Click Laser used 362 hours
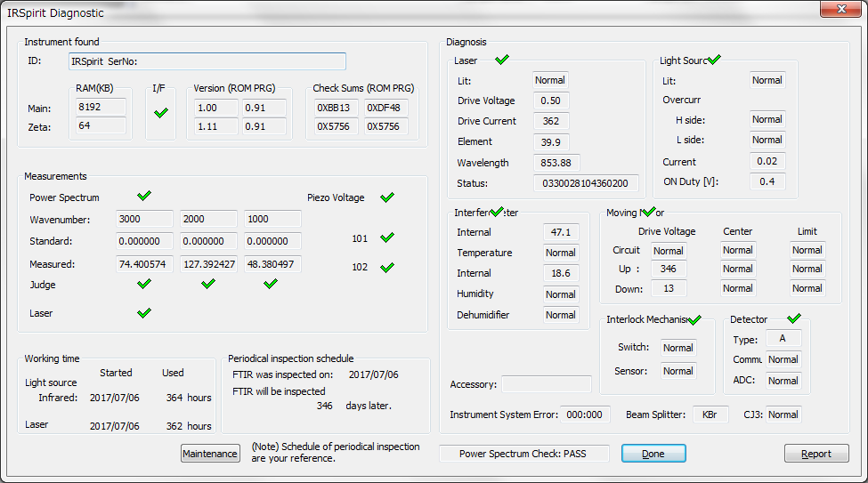The height and width of the screenshot is (483, 868). [x=189, y=426]
